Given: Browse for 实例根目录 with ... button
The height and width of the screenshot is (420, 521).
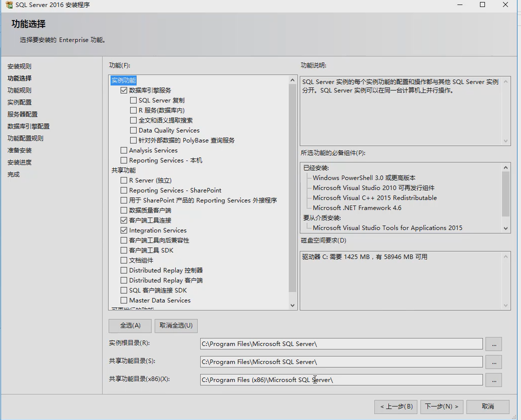Looking at the screenshot, I should coord(494,344).
